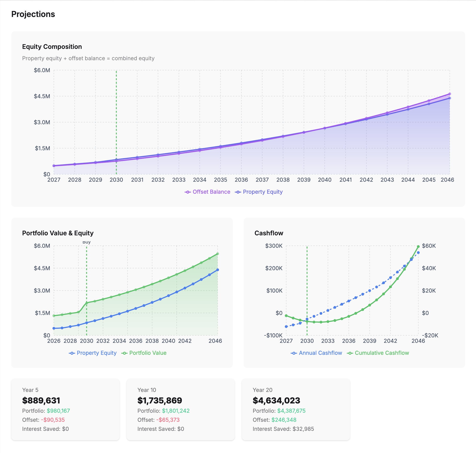The width and height of the screenshot is (476, 453).
Task: Click the Property Equity marker below Portfolio chart
Action: click(x=72, y=353)
